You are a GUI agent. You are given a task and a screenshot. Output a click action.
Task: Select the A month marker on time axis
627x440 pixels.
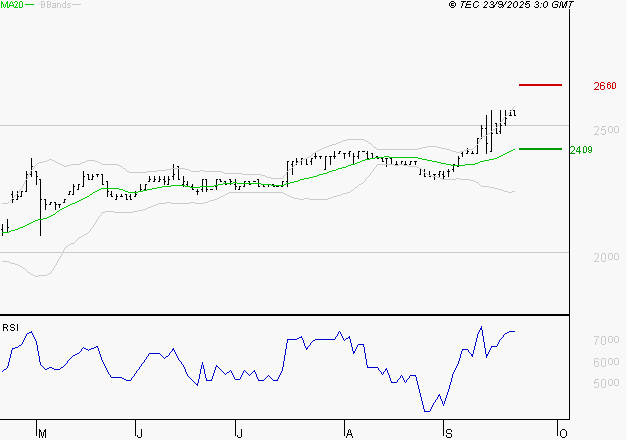(x=349, y=433)
